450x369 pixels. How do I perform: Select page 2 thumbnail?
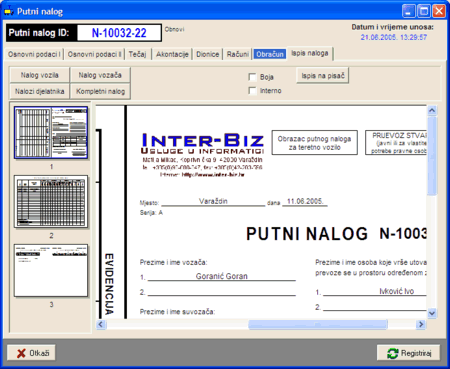click(x=51, y=202)
